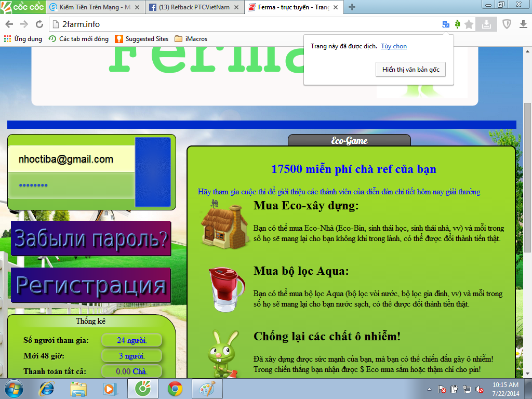Click the power plug tray icon

pos(454,389)
